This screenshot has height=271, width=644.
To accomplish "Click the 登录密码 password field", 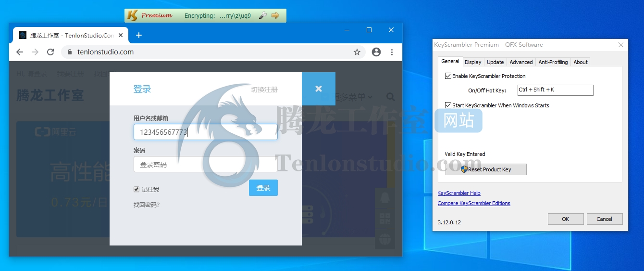I will coord(206,164).
